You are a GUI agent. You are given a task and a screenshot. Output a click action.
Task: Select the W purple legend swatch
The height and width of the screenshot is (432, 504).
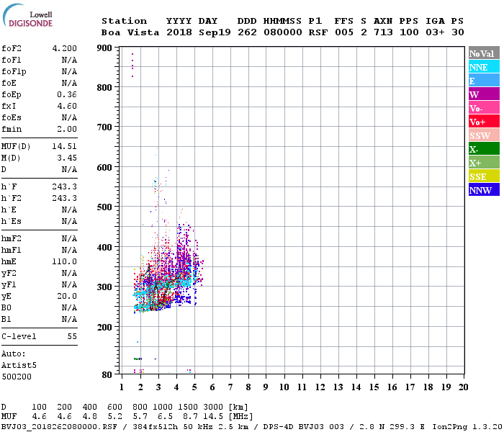click(x=484, y=94)
